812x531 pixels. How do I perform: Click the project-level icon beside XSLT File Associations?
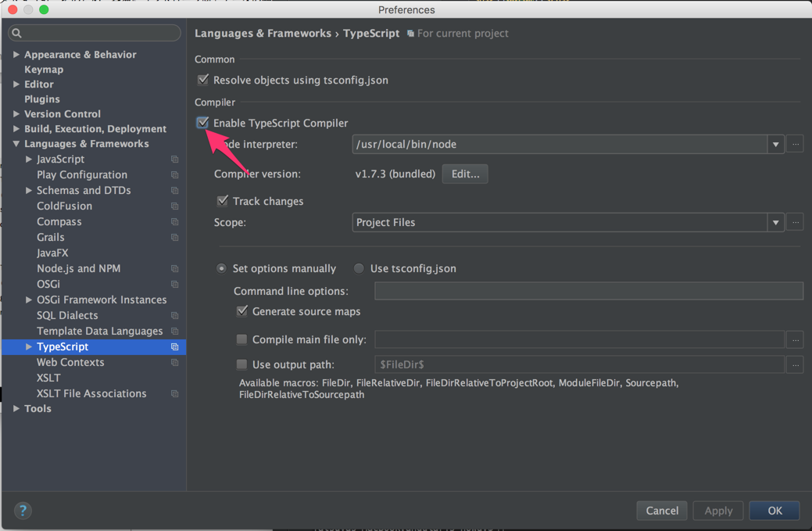pos(174,393)
